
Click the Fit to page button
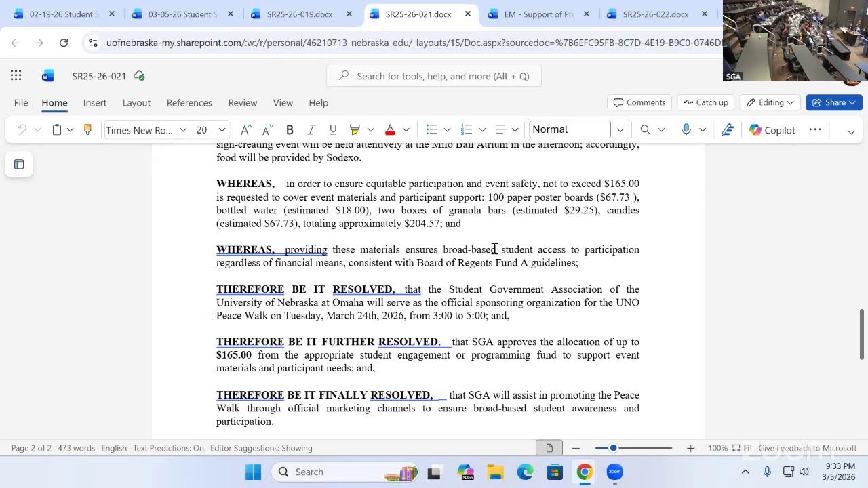click(x=743, y=448)
